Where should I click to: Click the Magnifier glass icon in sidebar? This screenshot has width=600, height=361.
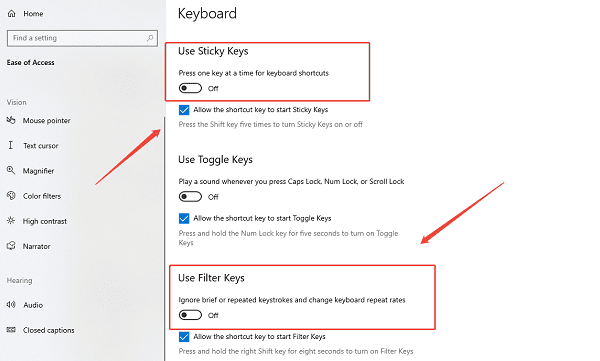[11, 170]
